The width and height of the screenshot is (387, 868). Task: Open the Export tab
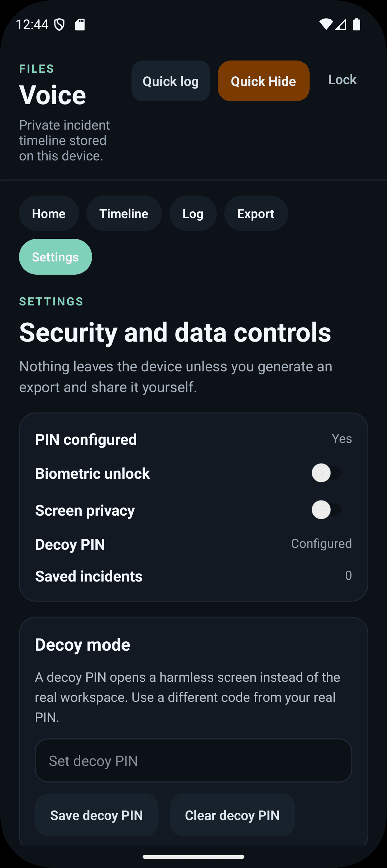click(255, 213)
